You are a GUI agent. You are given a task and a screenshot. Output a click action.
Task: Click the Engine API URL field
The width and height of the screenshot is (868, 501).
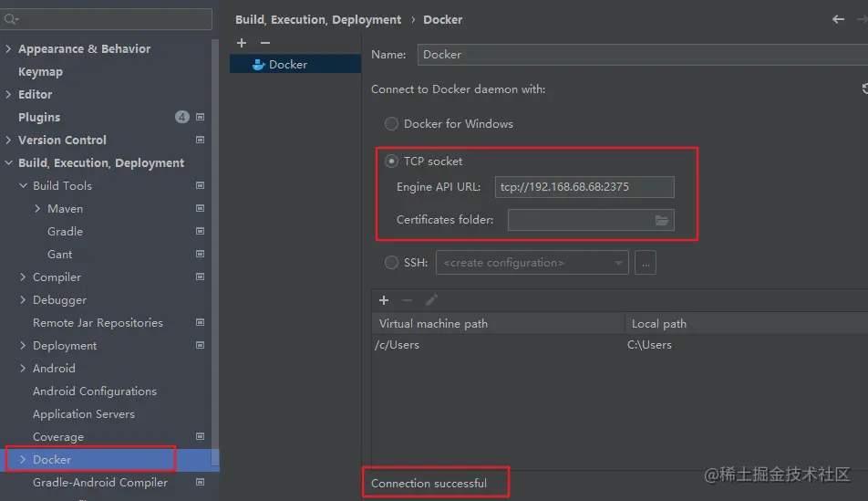[584, 187]
